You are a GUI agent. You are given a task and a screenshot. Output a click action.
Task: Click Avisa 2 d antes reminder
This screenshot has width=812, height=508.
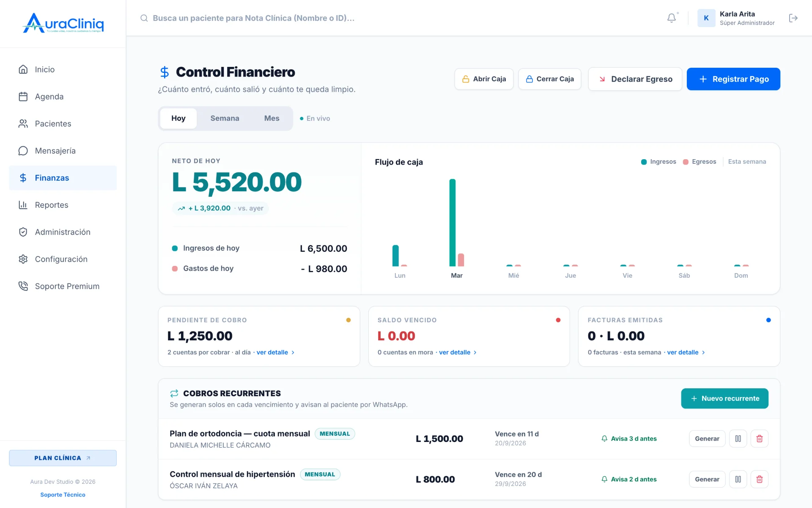pos(629,479)
